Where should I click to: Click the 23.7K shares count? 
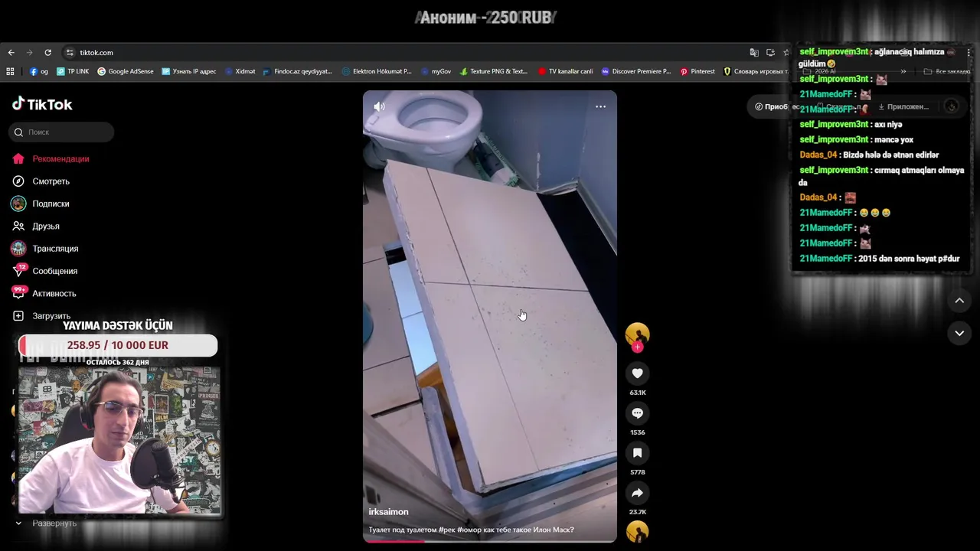(x=638, y=512)
